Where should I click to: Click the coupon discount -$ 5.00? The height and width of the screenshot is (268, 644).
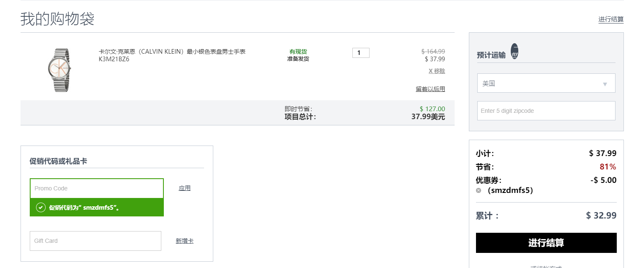pyautogui.click(x=603, y=180)
